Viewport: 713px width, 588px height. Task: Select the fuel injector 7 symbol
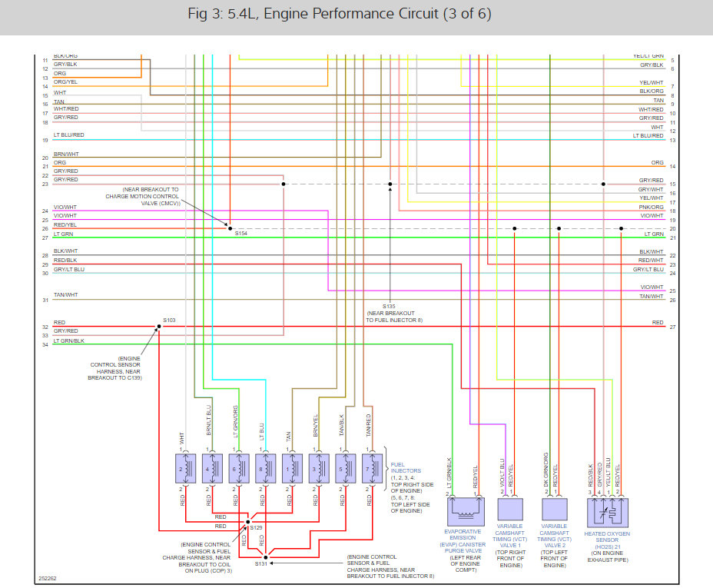(x=373, y=468)
